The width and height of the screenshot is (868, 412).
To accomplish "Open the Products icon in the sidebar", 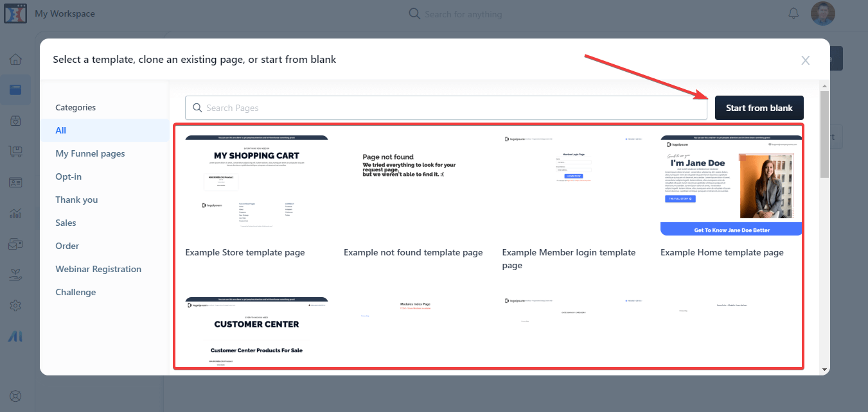I will (15, 120).
